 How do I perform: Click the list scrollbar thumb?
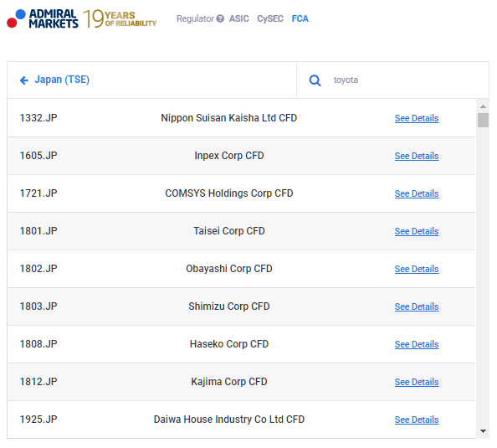point(483,121)
